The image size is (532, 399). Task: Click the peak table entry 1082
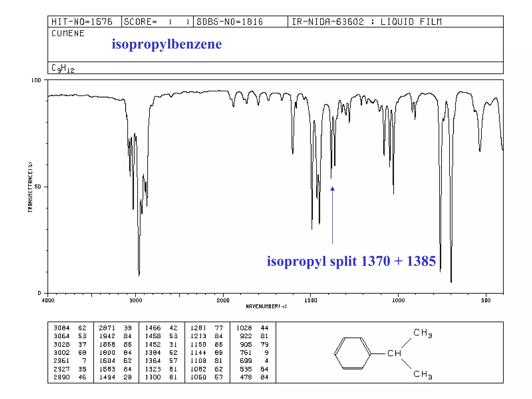(x=198, y=369)
